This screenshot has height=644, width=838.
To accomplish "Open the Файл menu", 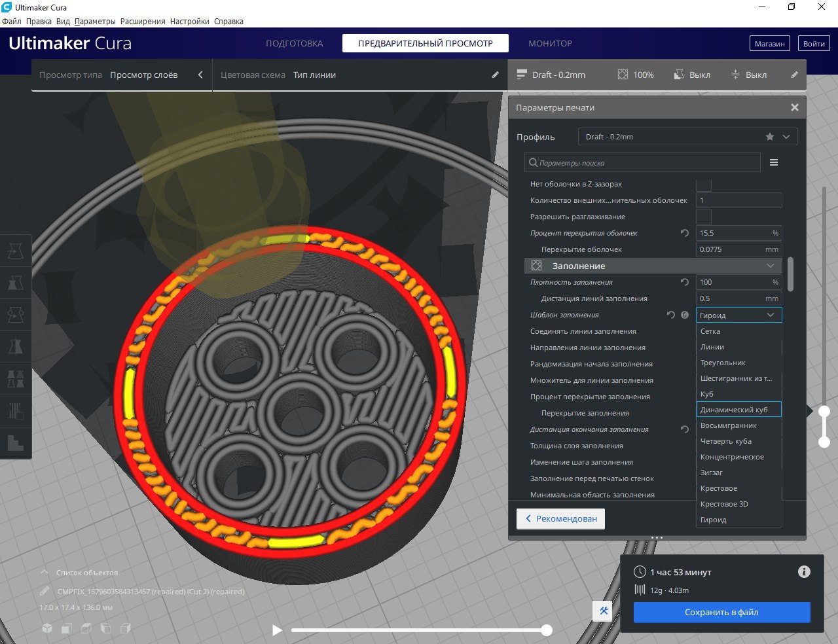I will point(12,21).
